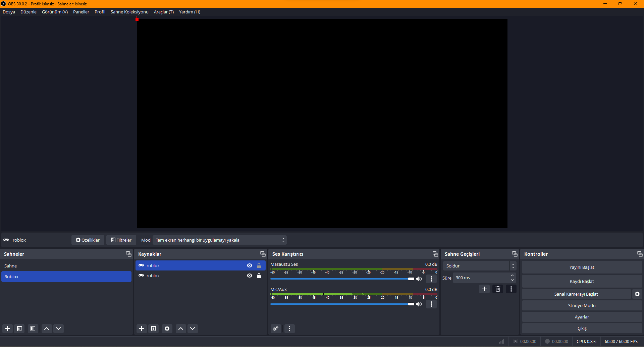This screenshot has width=644, height=347.
Task: Open Mic/Aux three-dot options
Action: [431, 304]
